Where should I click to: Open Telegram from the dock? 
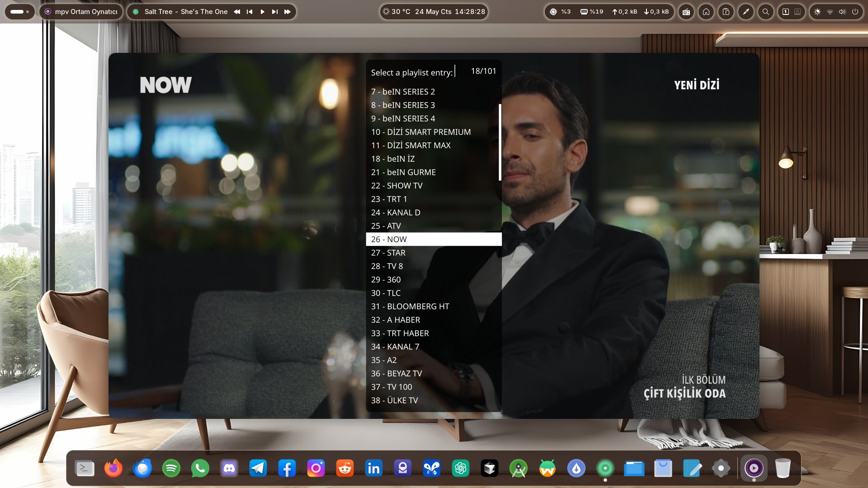point(258,468)
